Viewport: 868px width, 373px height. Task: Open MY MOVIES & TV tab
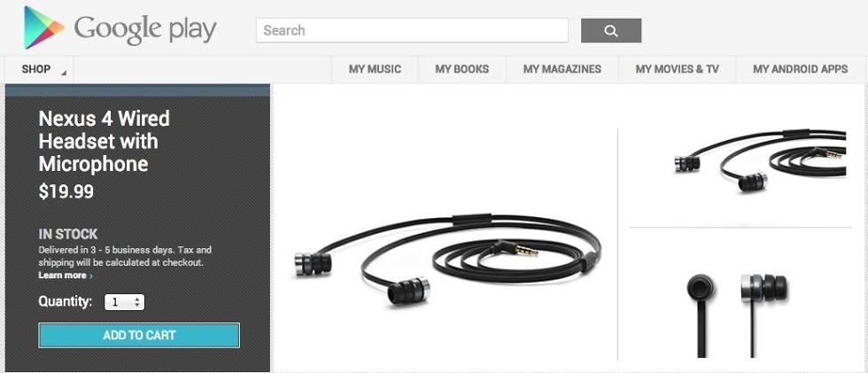[x=677, y=69]
